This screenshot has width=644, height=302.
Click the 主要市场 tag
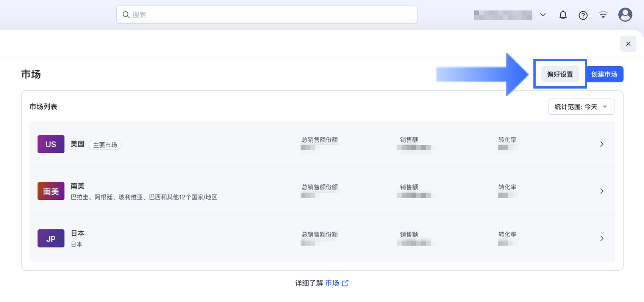point(105,145)
